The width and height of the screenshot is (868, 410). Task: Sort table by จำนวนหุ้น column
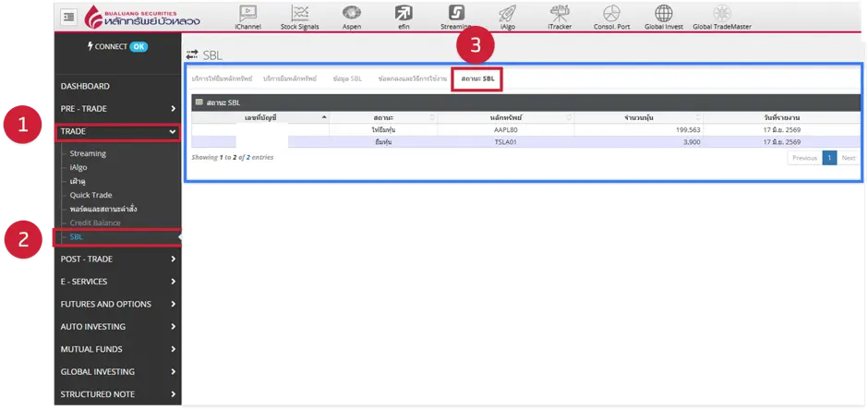click(x=639, y=117)
